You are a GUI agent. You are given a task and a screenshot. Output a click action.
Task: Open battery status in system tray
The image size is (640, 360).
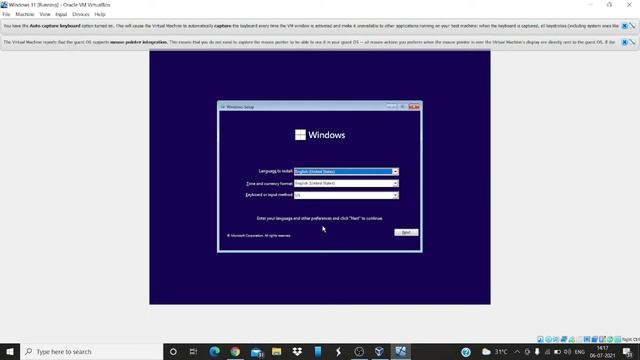pos(557,352)
